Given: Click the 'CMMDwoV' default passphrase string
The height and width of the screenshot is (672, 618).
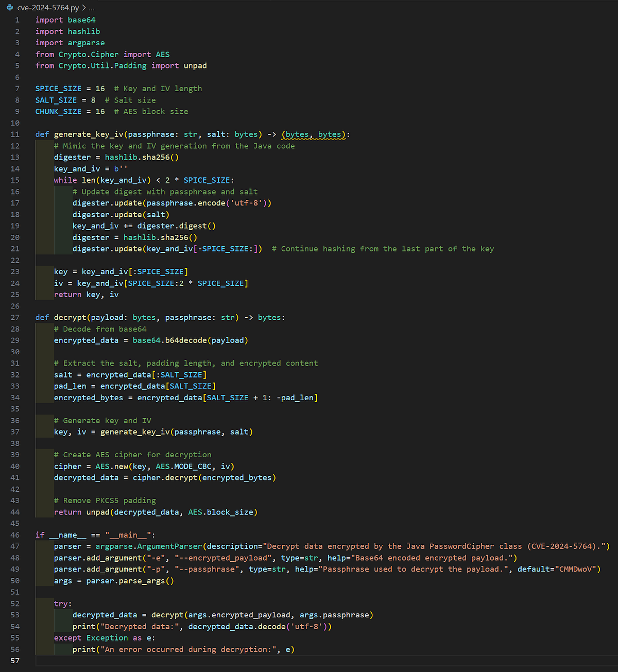Looking at the screenshot, I should tap(575, 570).
